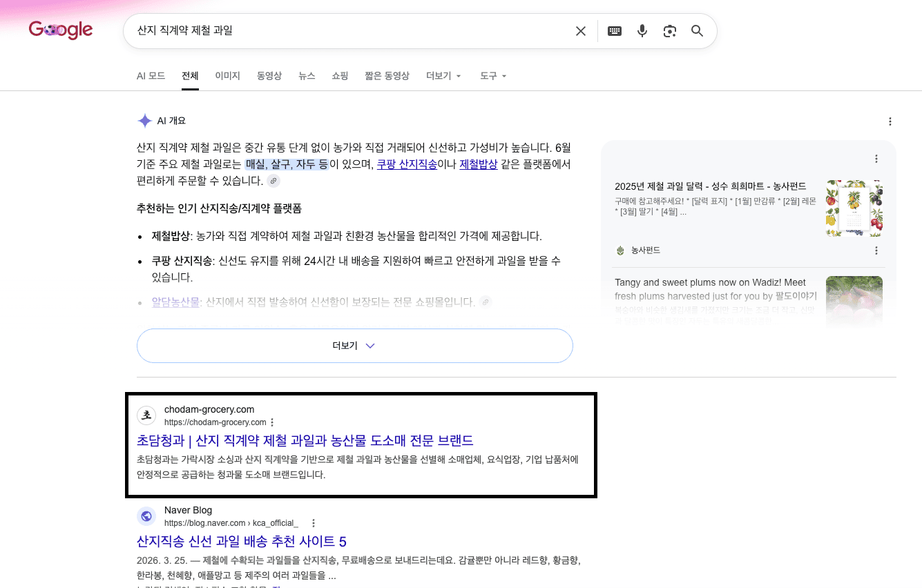Open the three-dot menu for chodam-grocery.com result
Screen dimensions: 922x588
[x=272, y=422]
